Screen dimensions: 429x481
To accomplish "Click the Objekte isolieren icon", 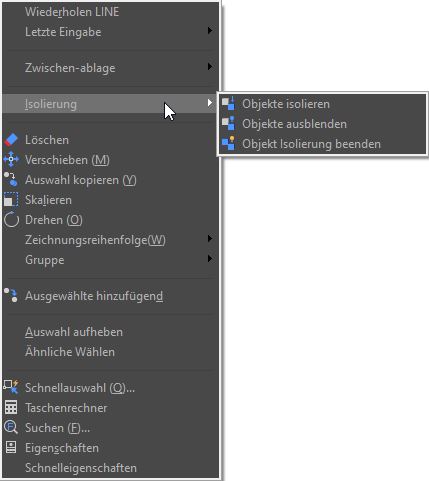I will pyautogui.click(x=229, y=104).
